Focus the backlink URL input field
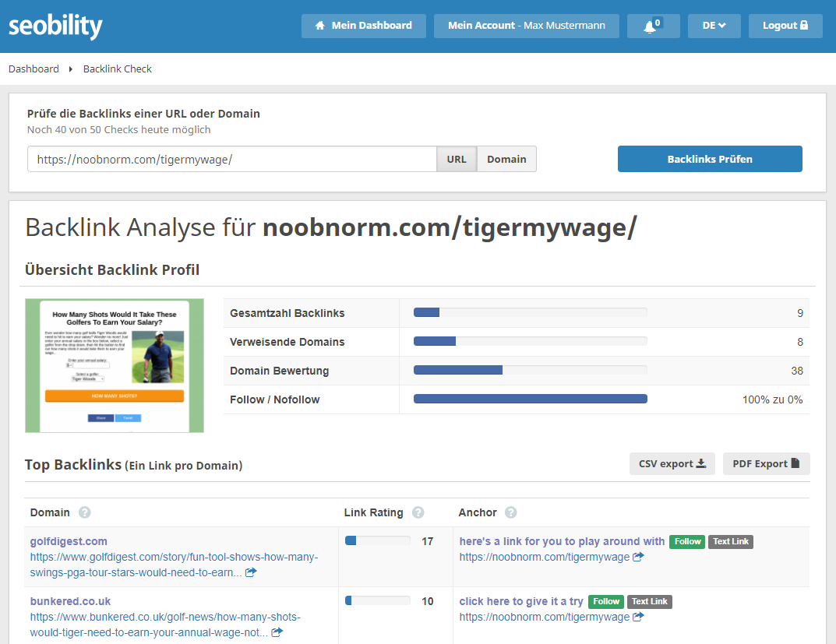 coord(232,160)
